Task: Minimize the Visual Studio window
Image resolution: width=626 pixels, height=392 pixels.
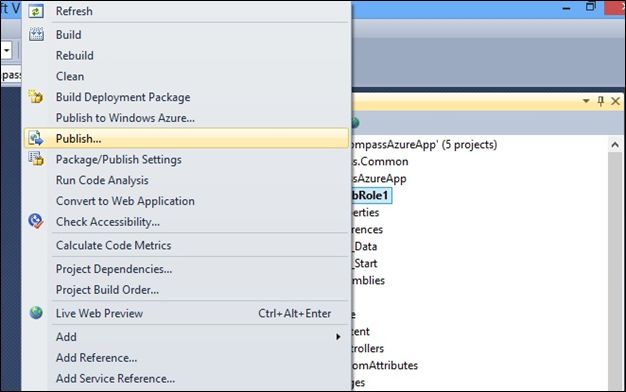Action: click(566, 8)
